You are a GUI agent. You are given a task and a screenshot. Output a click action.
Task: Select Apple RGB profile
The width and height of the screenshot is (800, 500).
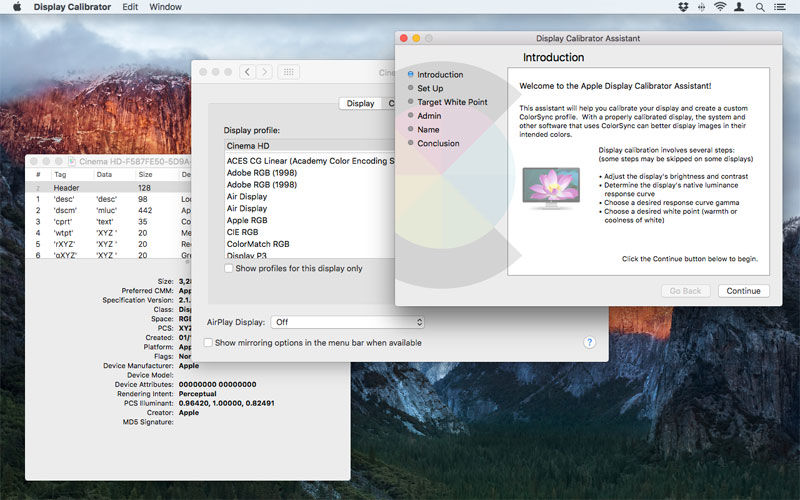pos(310,220)
